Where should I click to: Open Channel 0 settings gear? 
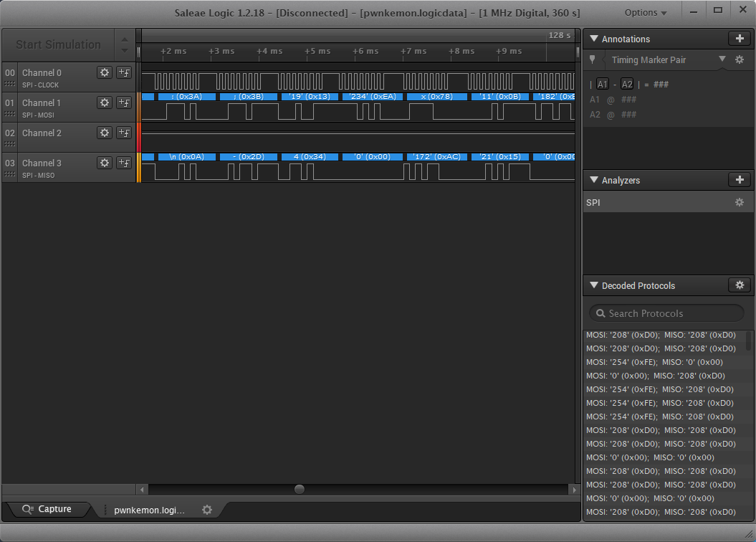click(105, 72)
